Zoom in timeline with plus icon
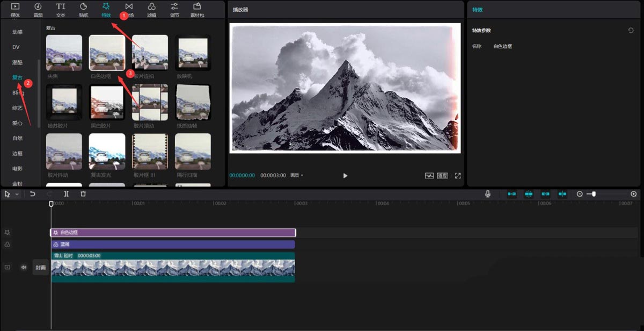Image resolution: width=644 pixels, height=331 pixels. pyautogui.click(x=633, y=194)
